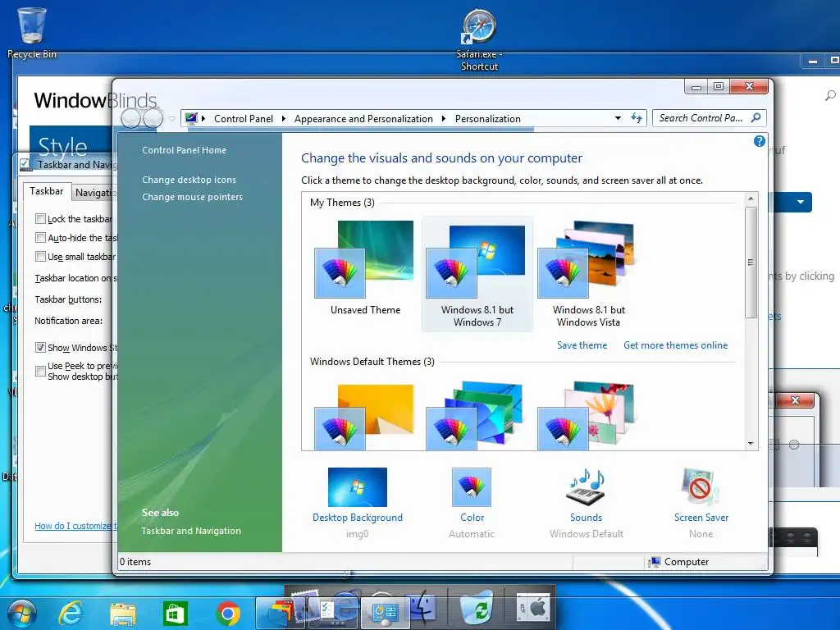
Task: Click the recycle trash dock icon
Action: click(477, 608)
